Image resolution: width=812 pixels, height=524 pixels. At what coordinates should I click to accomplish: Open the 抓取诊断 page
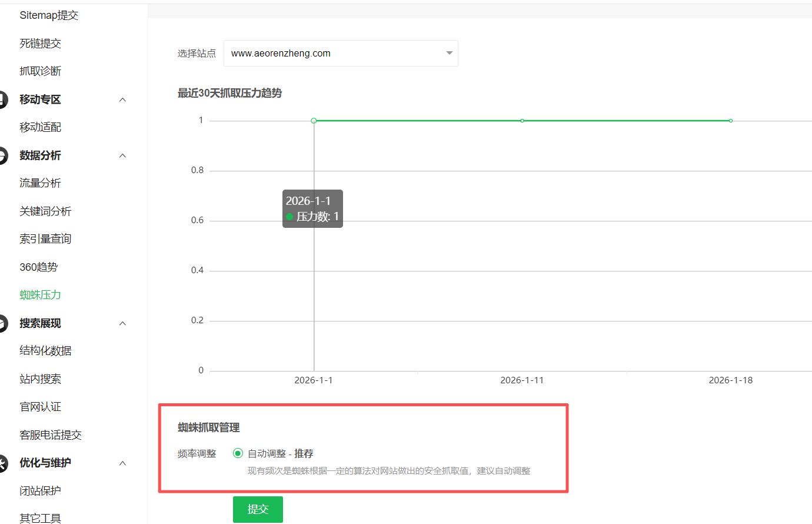40,71
